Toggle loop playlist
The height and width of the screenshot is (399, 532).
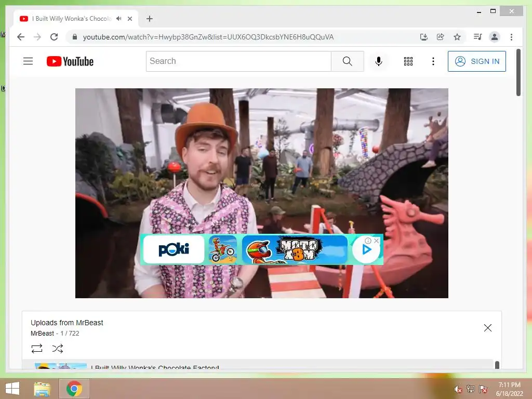pyautogui.click(x=37, y=349)
